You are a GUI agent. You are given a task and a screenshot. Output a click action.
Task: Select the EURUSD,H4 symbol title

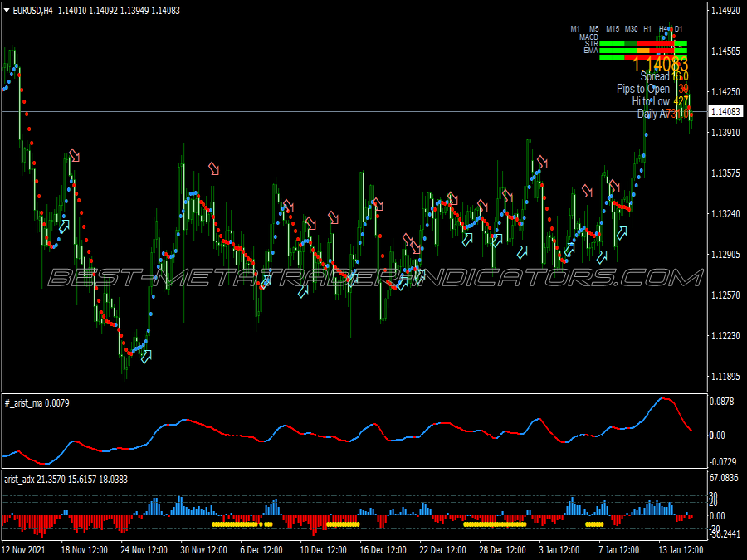click(x=32, y=11)
